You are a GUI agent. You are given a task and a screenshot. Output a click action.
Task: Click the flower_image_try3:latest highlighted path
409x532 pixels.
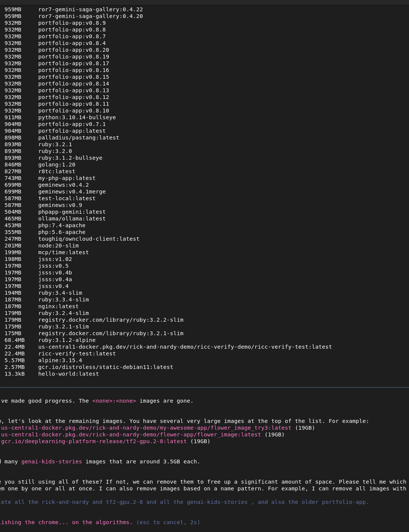pos(146,428)
